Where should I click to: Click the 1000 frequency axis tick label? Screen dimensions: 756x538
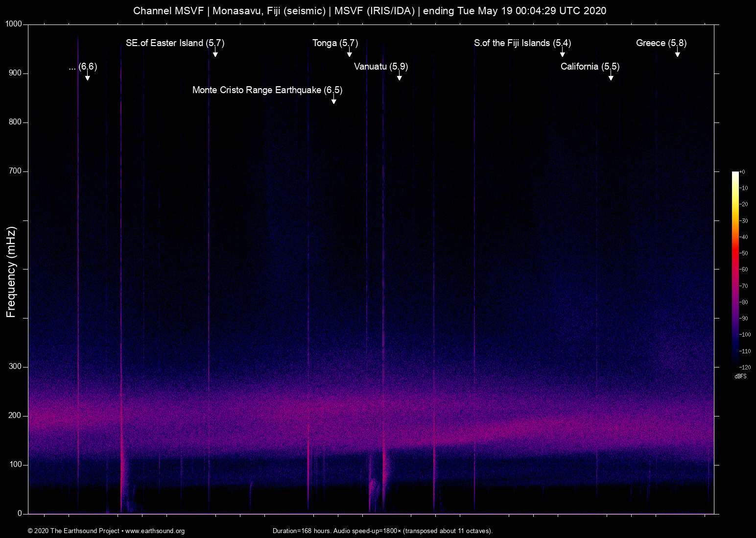pyautogui.click(x=14, y=24)
